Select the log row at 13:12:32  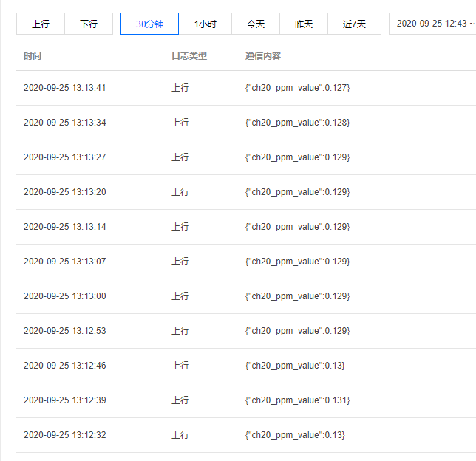(246, 435)
